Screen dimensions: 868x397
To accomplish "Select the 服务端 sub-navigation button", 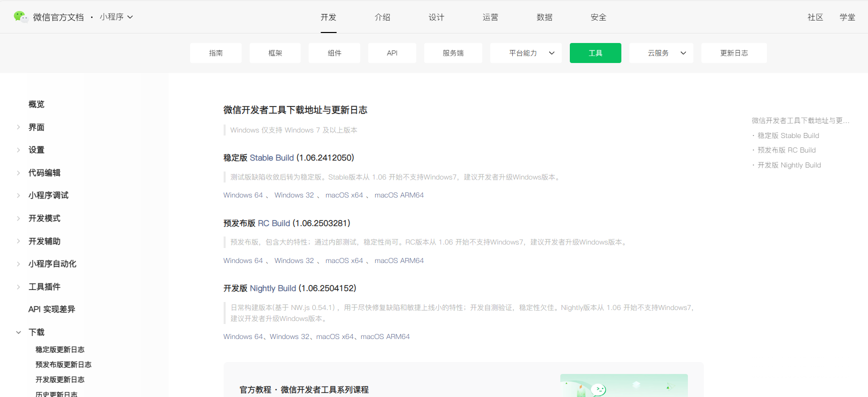I will click(x=453, y=53).
